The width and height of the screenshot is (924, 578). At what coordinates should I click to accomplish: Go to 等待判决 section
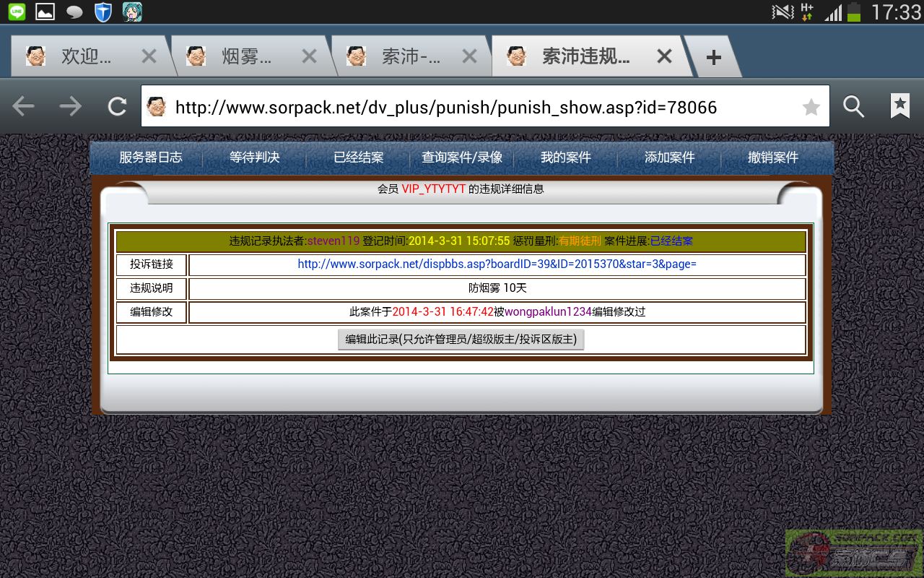255,158
